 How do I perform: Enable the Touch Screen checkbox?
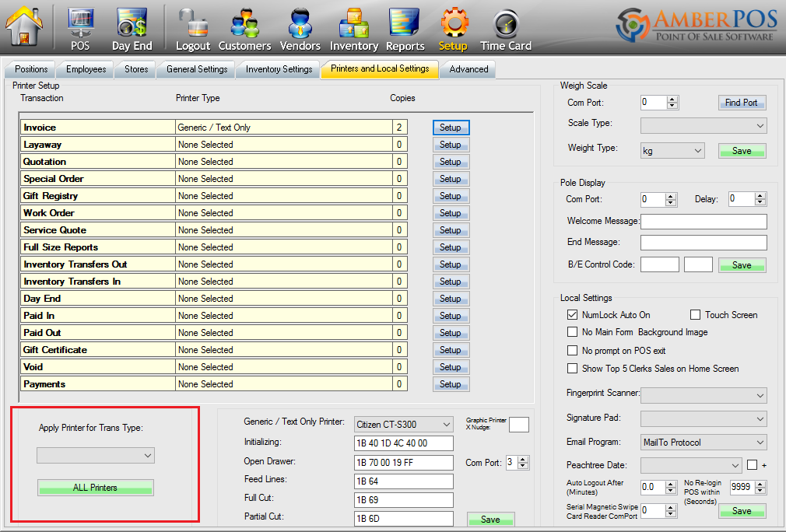(x=695, y=314)
